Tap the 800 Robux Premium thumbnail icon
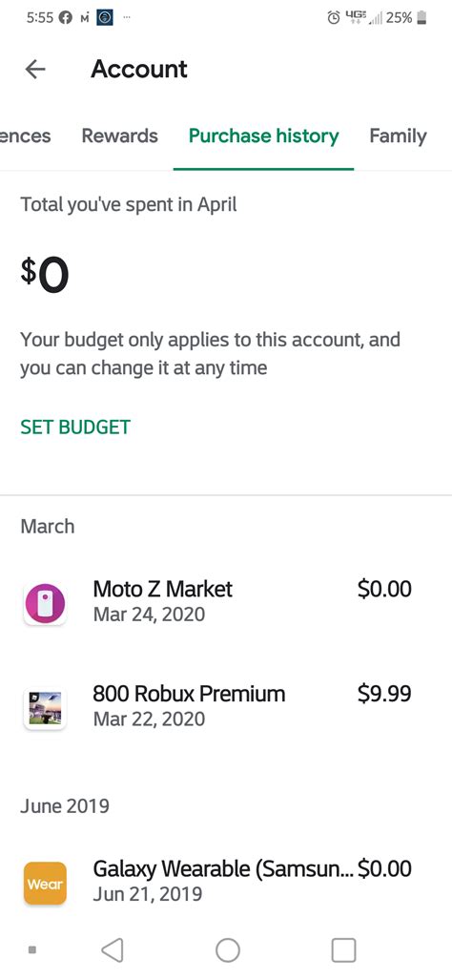 [45, 709]
